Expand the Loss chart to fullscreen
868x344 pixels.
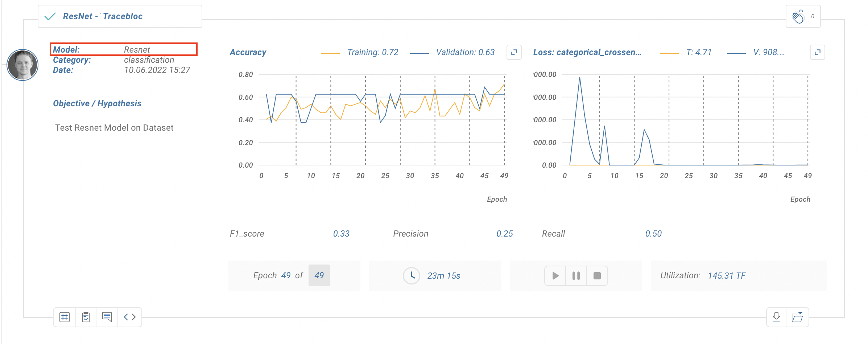point(817,53)
